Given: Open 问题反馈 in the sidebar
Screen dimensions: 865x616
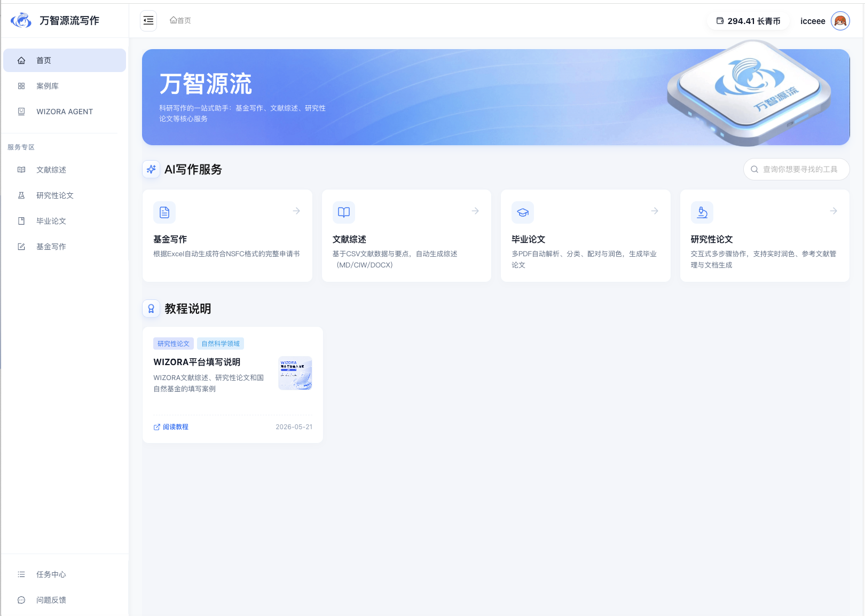Looking at the screenshot, I should (65, 600).
